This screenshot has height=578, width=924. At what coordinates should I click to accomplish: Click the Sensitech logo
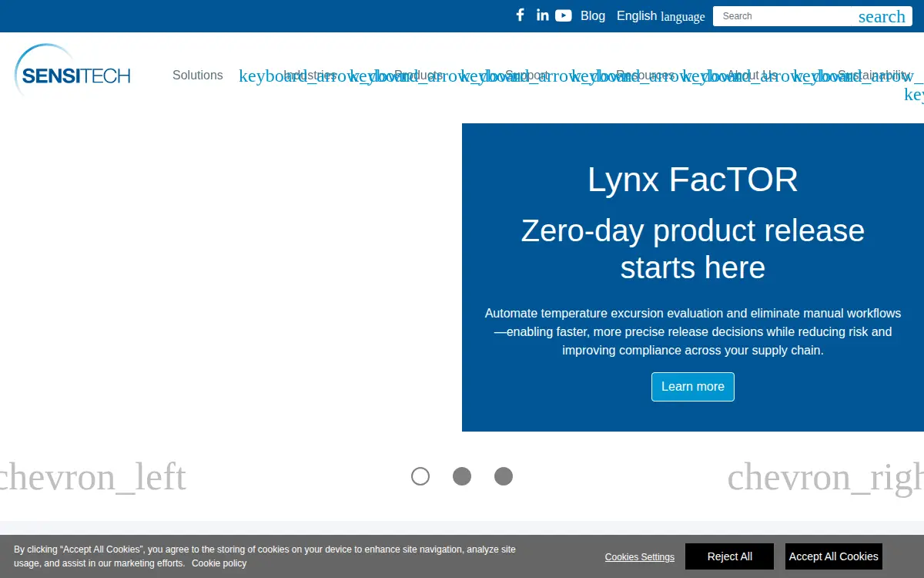pos(73,71)
